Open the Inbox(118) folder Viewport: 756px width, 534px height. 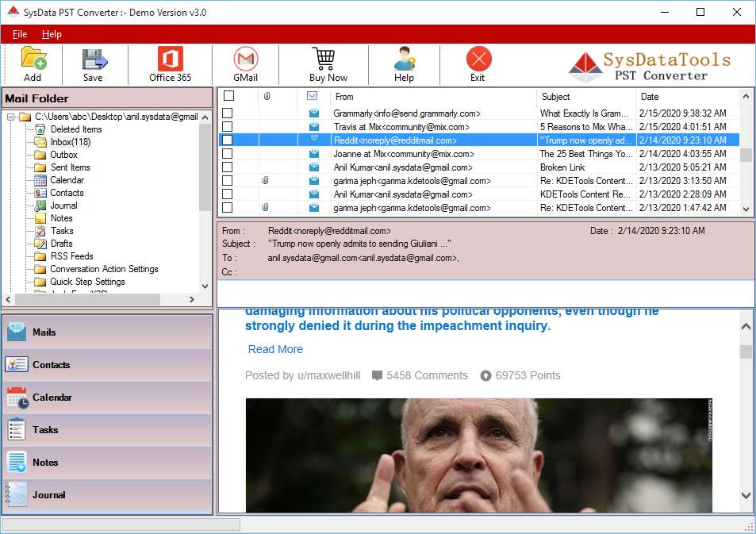(71, 142)
